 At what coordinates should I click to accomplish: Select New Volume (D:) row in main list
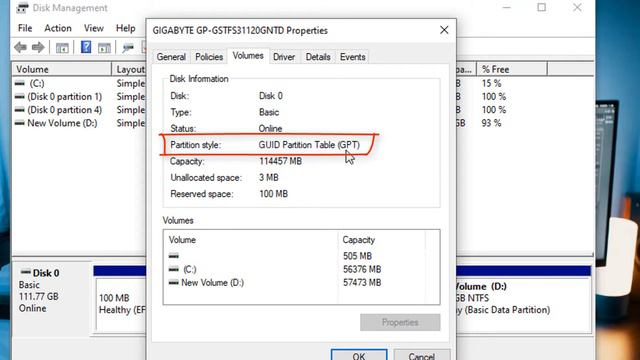(80, 123)
